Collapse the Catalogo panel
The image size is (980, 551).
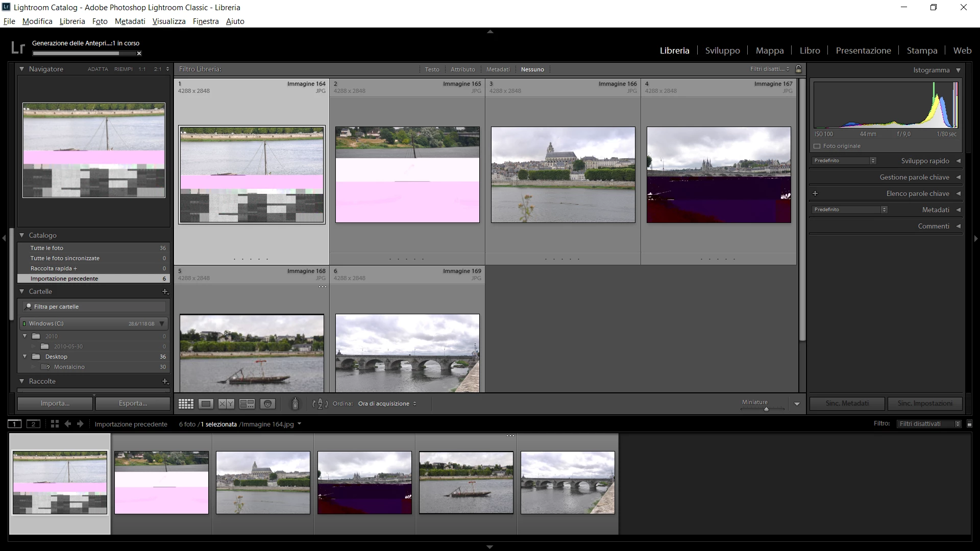point(22,235)
